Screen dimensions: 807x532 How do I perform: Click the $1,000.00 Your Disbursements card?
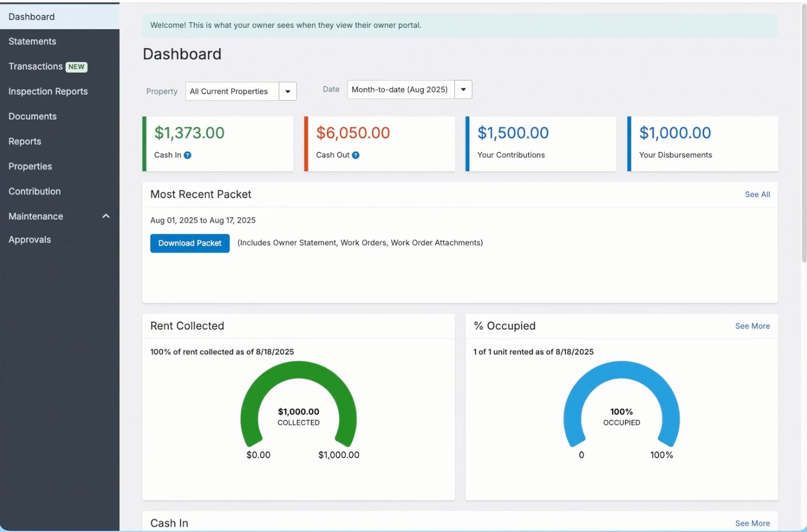(702, 143)
